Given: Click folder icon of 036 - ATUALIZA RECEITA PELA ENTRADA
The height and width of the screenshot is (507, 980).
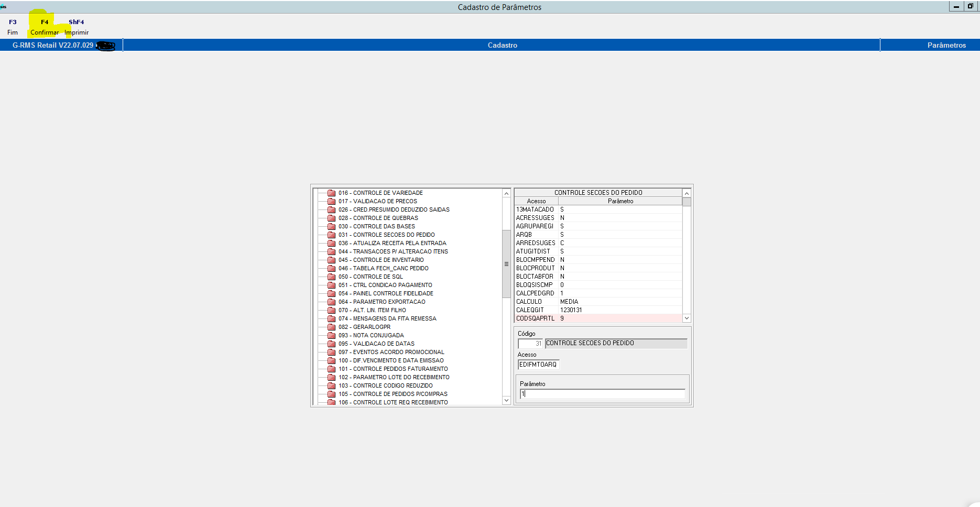Looking at the screenshot, I should pos(331,243).
